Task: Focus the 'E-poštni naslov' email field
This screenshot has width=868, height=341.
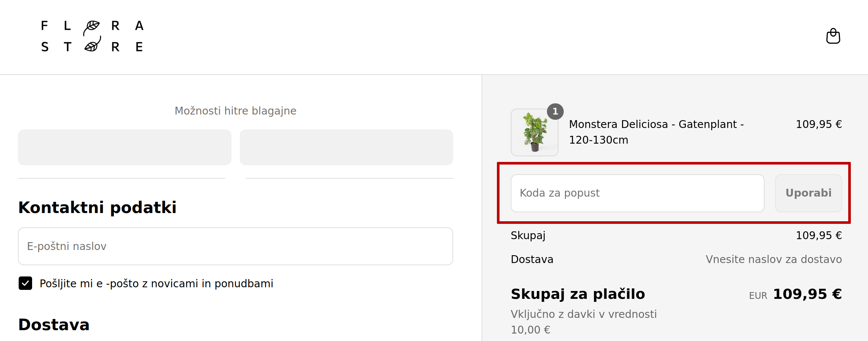Action: tap(235, 246)
